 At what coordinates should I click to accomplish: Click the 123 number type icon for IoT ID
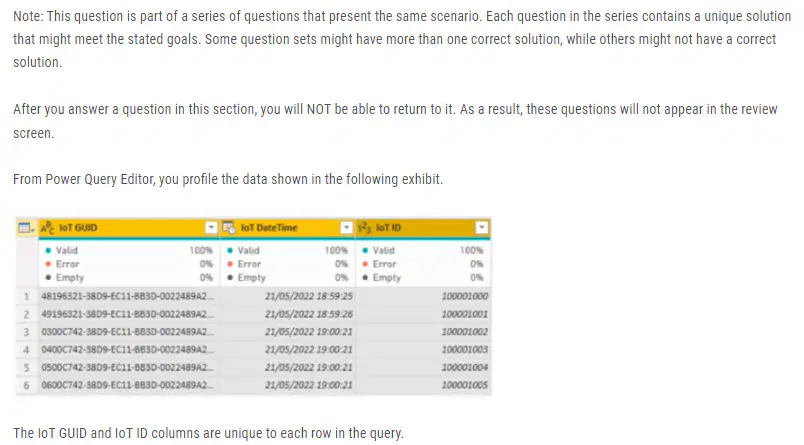coord(364,228)
